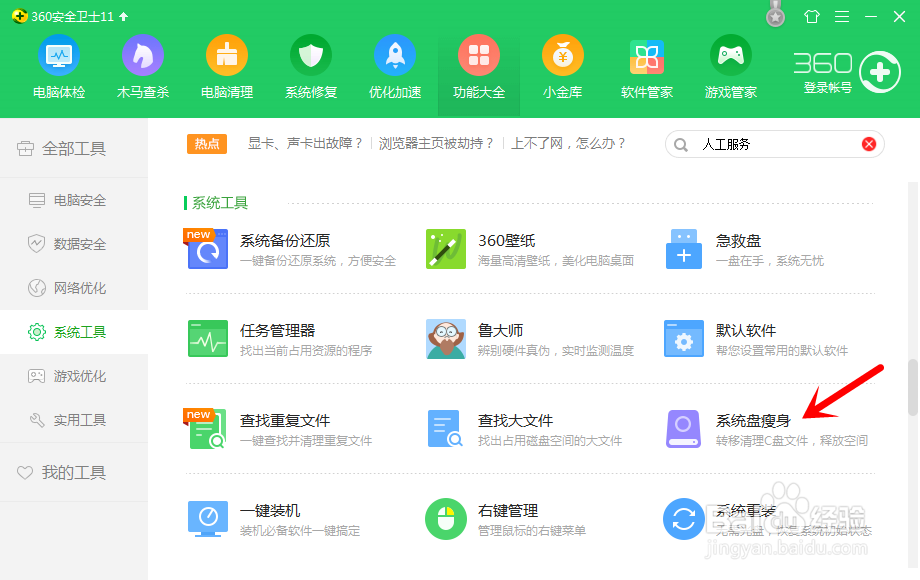Click description 找出当前占用资源的程序
The height and width of the screenshot is (580, 920).
click(306, 351)
